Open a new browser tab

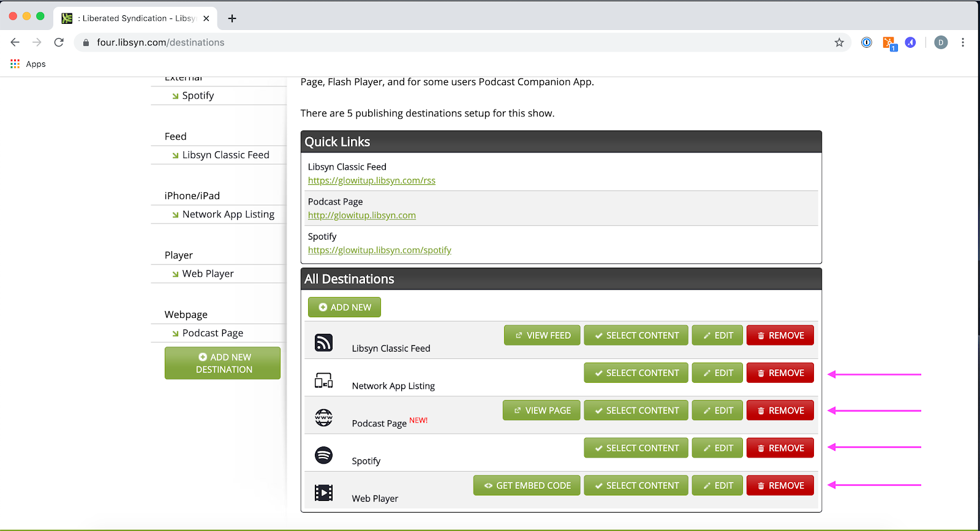click(232, 18)
